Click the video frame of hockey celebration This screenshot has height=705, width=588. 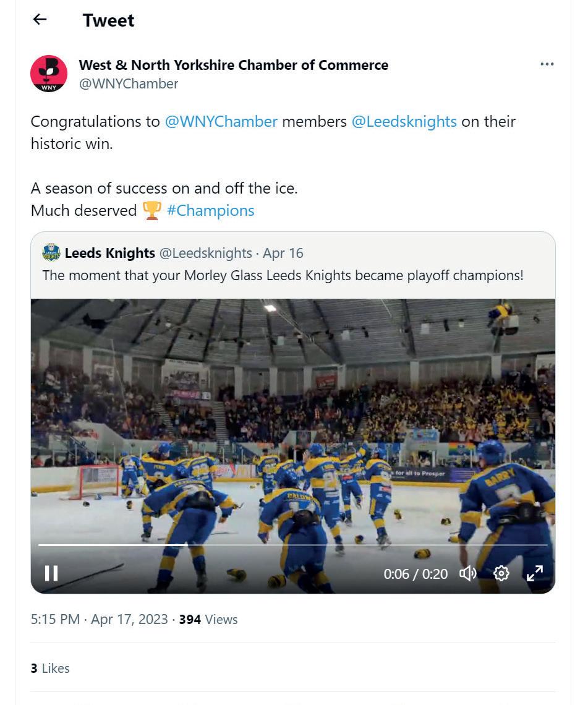click(292, 421)
